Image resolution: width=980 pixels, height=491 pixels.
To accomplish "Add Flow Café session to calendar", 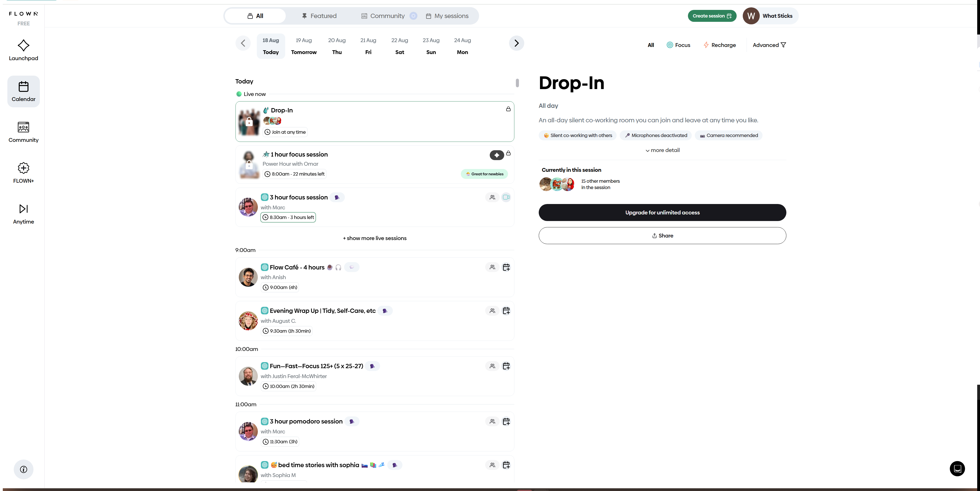I will pyautogui.click(x=506, y=267).
